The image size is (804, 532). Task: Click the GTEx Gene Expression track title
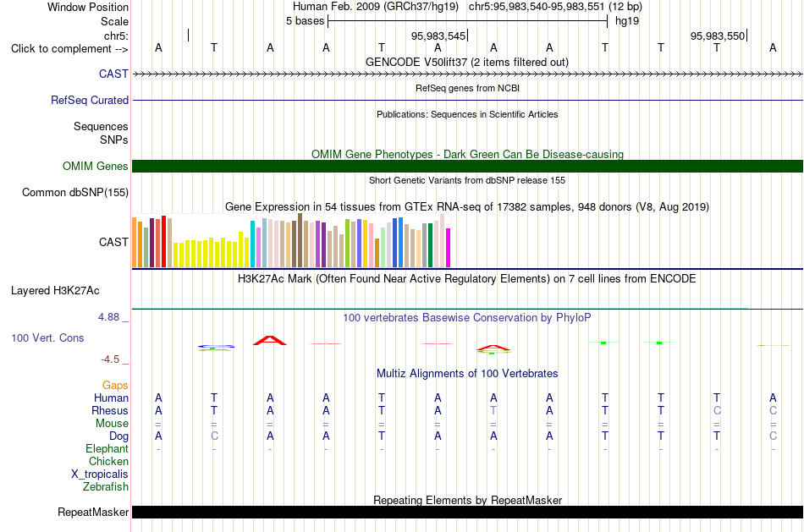coord(467,207)
